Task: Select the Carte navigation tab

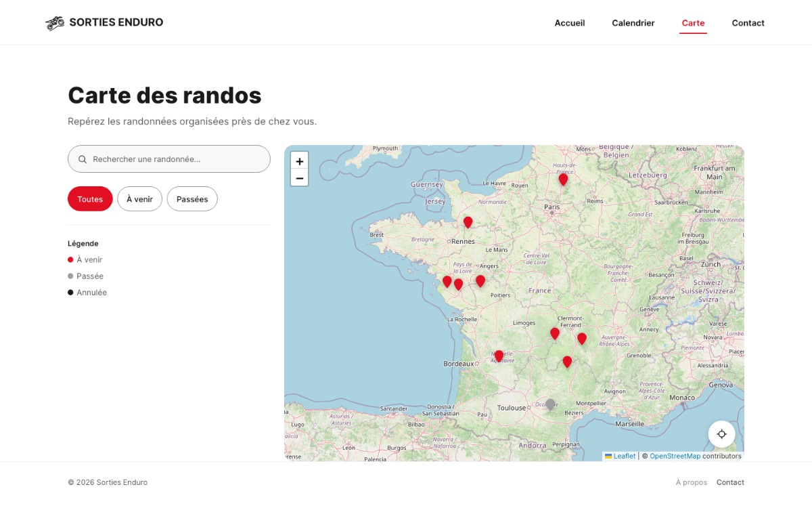Action: click(x=694, y=23)
